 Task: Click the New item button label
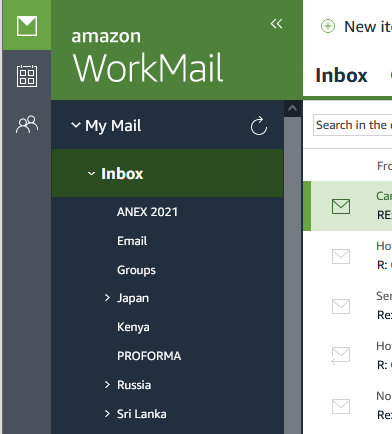click(368, 27)
